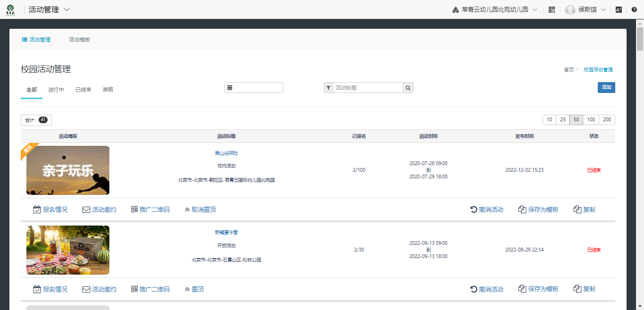Click the date picker input field
This screenshot has height=310, width=644.
(254, 88)
